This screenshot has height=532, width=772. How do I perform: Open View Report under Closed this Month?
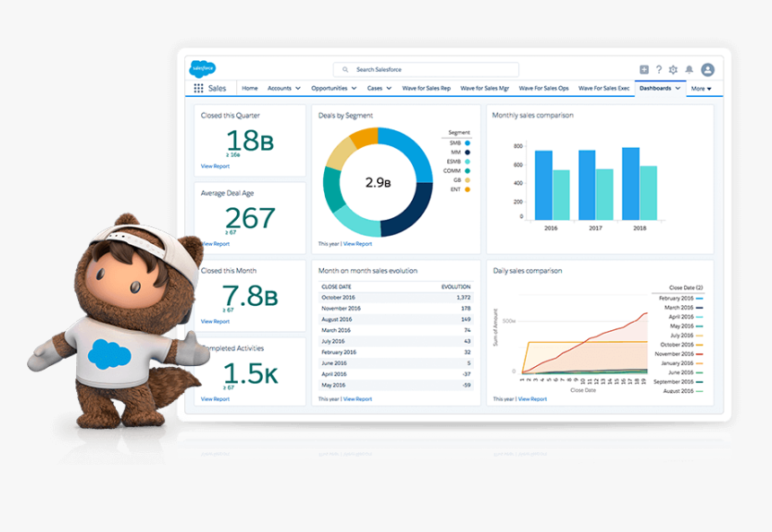pos(215,321)
